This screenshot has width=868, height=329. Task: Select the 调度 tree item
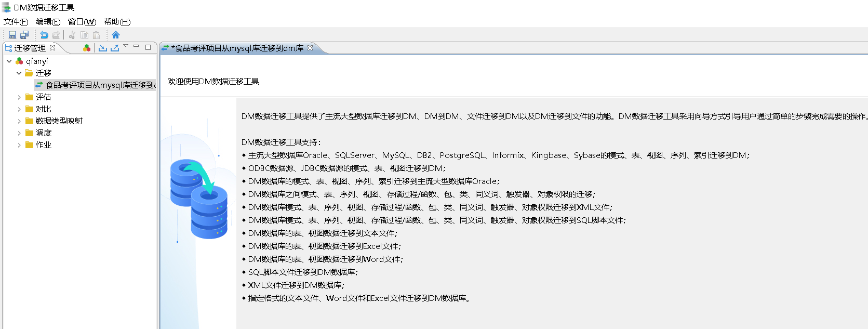coord(44,133)
